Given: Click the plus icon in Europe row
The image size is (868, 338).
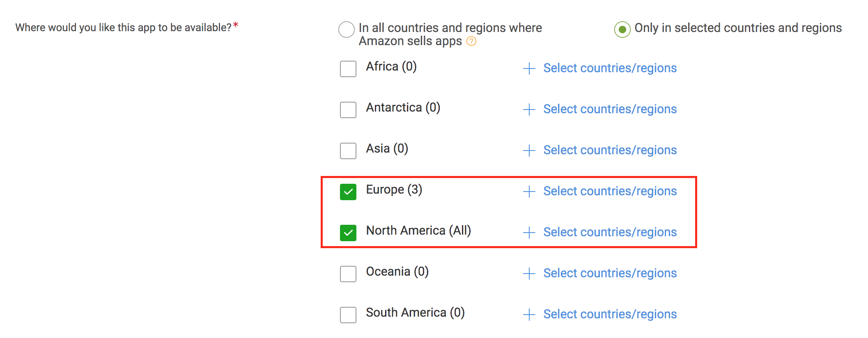Looking at the screenshot, I should [529, 192].
